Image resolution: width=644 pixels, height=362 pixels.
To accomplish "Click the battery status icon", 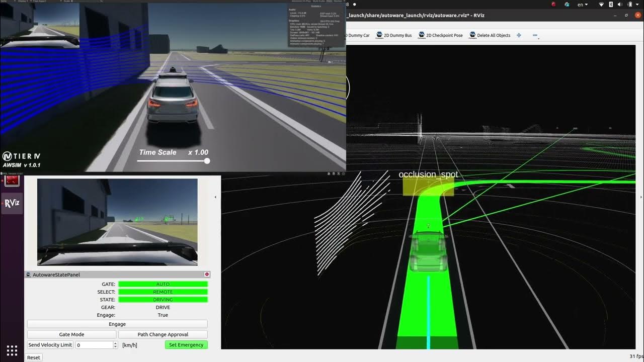I will pos(630,5).
